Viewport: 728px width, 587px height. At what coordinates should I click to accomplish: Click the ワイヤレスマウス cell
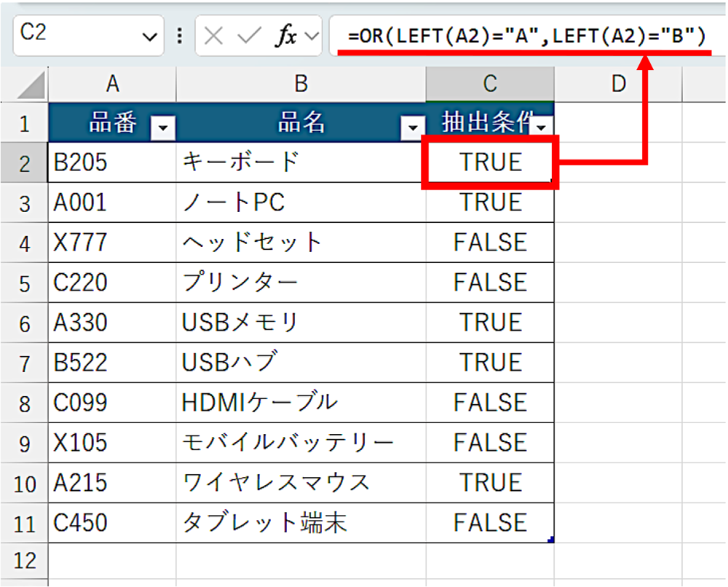(301, 483)
